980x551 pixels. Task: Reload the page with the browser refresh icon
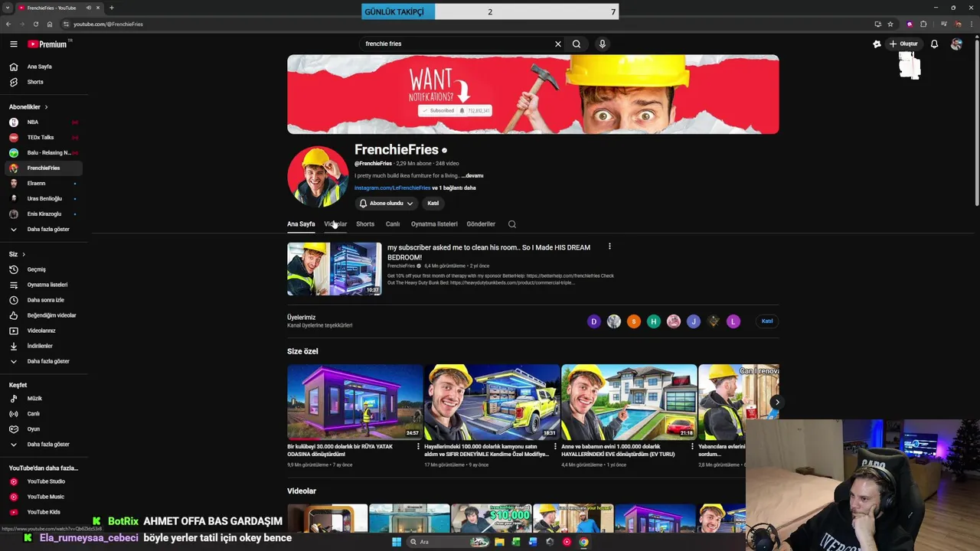point(35,24)
